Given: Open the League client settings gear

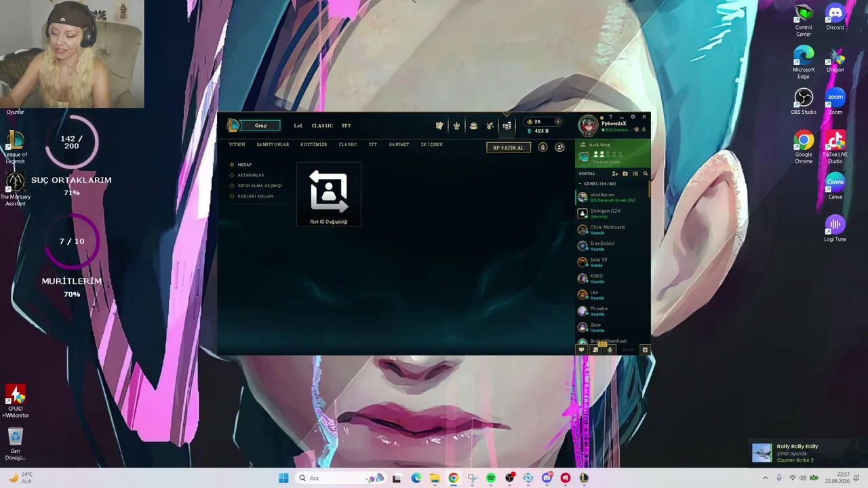Looking at the screenshot, I should pyautogui.click(x=633, y=117).
